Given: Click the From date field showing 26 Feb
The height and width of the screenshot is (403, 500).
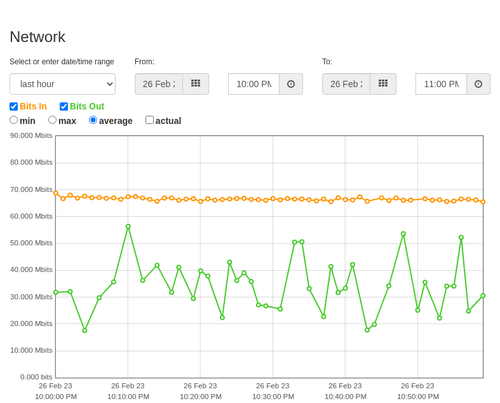Looking at the screenshot, I should (x=159, y=84).
